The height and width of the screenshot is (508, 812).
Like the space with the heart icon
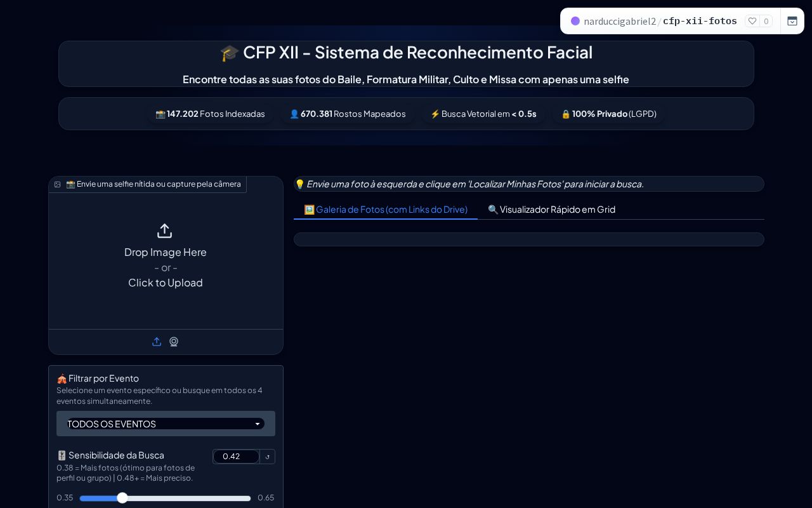752,21
